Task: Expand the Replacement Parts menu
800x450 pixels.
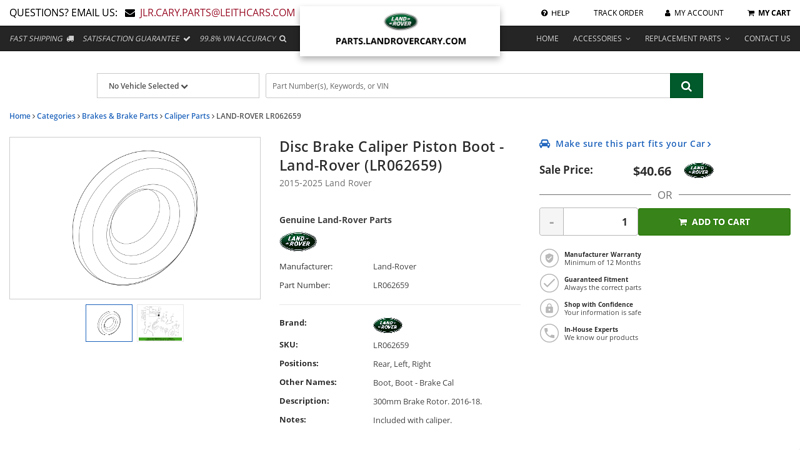Action: [687, 39]
